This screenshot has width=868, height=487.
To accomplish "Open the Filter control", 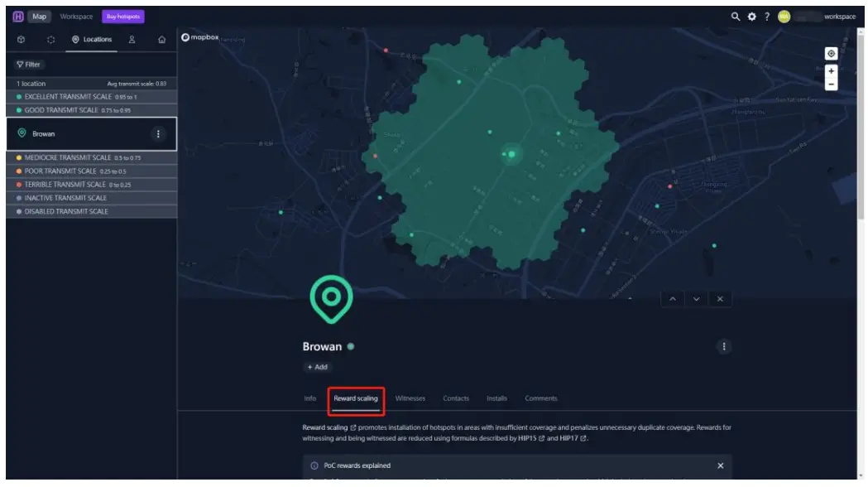I will 28,65.
